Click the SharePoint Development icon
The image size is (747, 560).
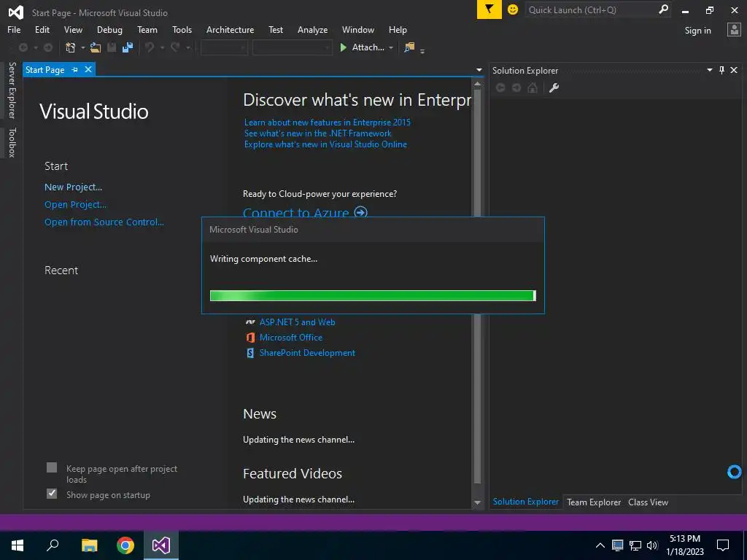[x=250, y=353]
